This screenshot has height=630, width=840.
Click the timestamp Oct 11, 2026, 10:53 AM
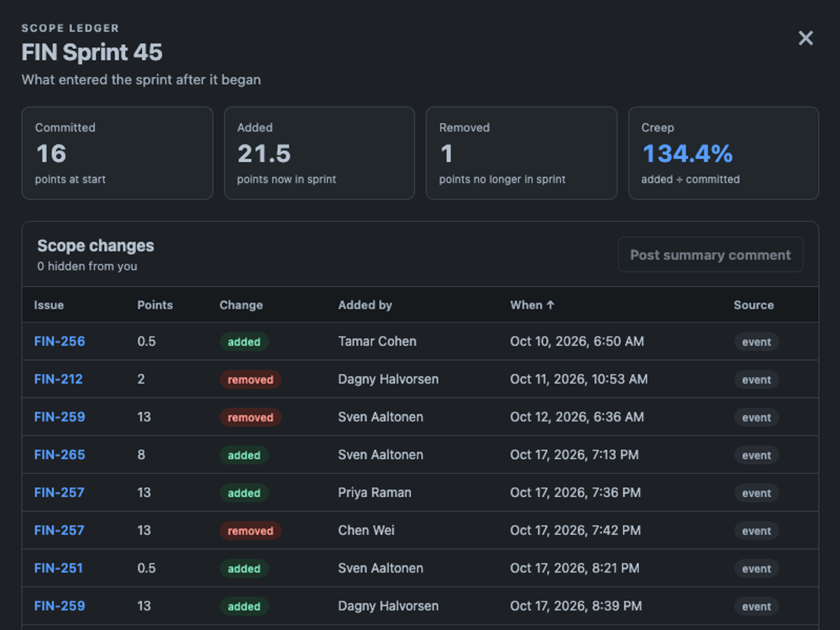579,379
